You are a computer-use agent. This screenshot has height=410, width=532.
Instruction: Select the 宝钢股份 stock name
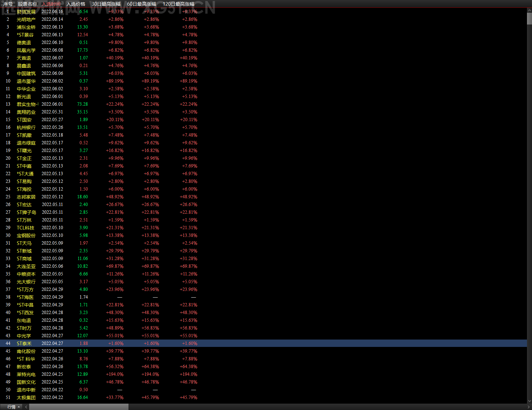click(x=26, y=236)
